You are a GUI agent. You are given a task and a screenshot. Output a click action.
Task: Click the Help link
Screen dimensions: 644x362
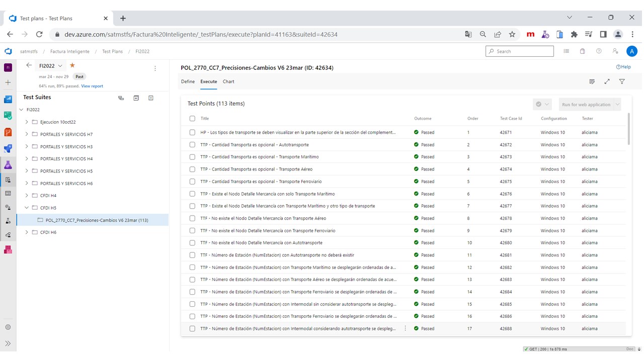click(623, 67)
